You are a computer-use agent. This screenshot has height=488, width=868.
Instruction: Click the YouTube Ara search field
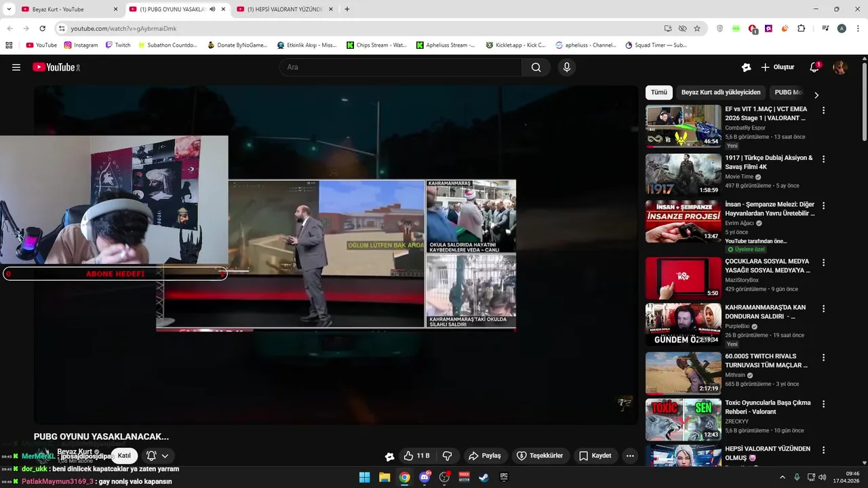point(400,67)
